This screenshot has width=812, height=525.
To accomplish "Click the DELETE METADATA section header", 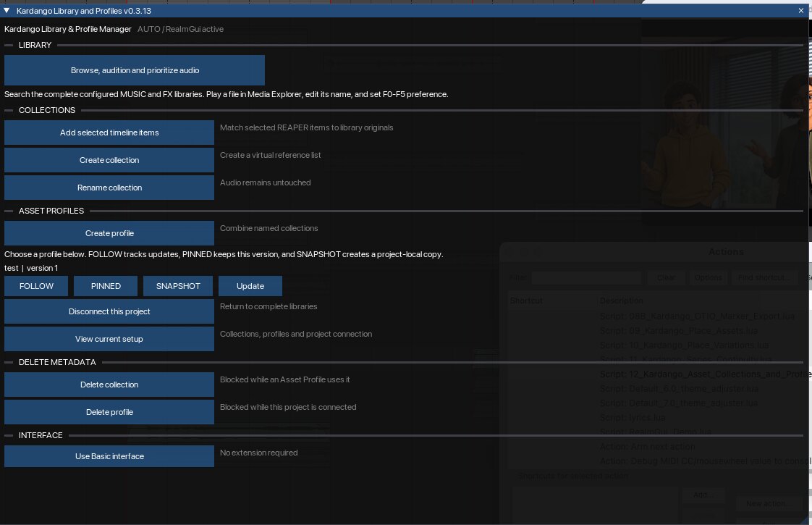I will [57, 362].
